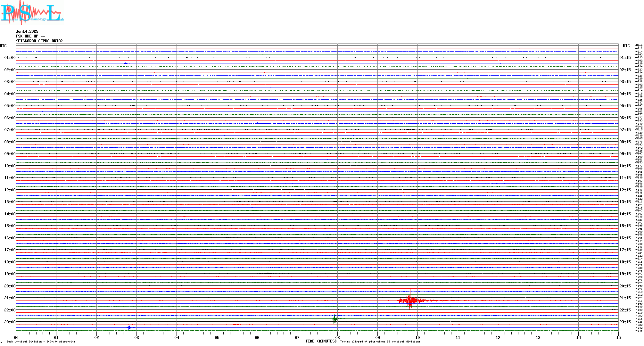Screen dimensions: 644x346
Task: Click the 19:15 end-time label
Action: point(625,274)
